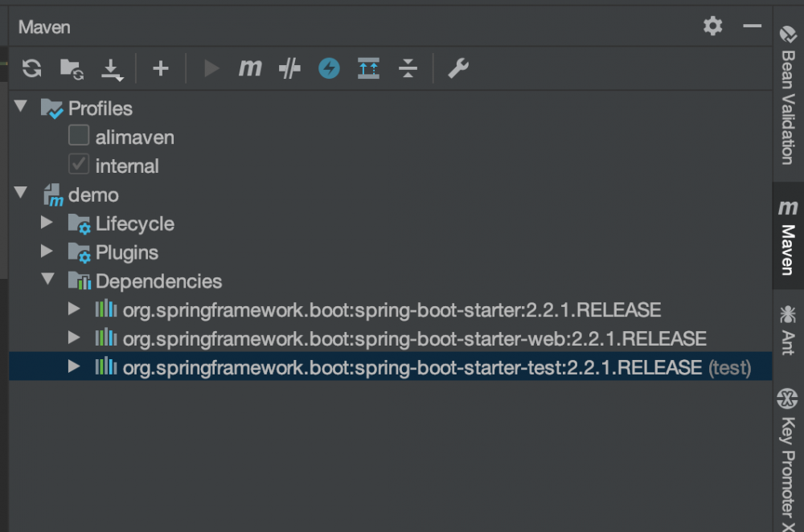Enable the alimaven profile checkbox

point(79,137)
